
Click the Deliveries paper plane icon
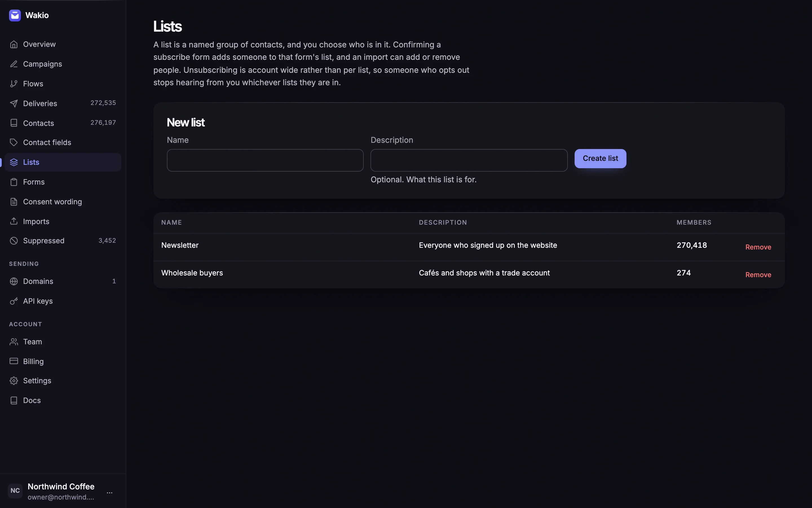pyautogui.click(x=14, y=104)
